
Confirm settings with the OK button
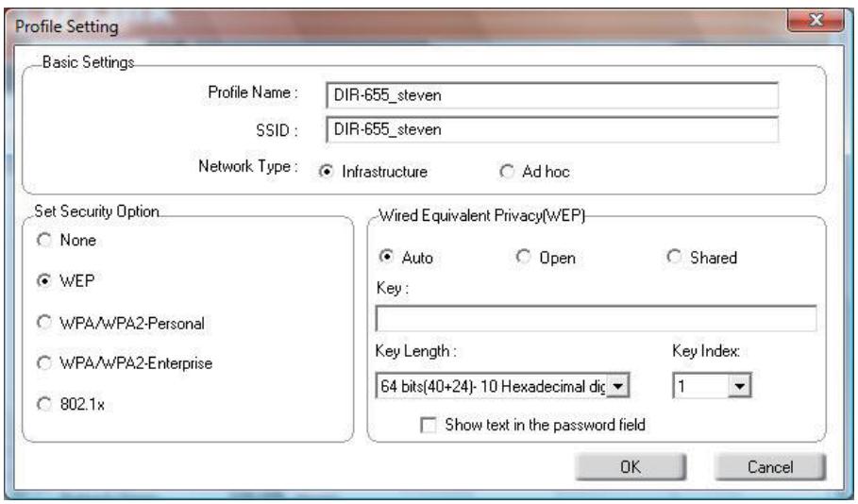(x=631, y=467)
